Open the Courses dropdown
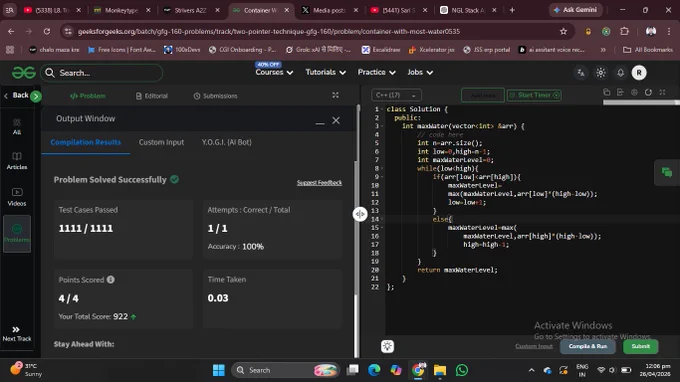Viewport: 680px width, 382px height. (274, 72)
